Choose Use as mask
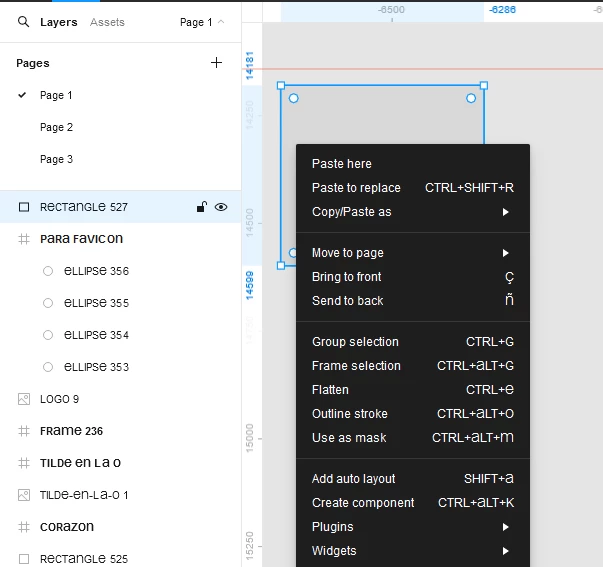Screen dimensions: 603x567 coord(413,437)
